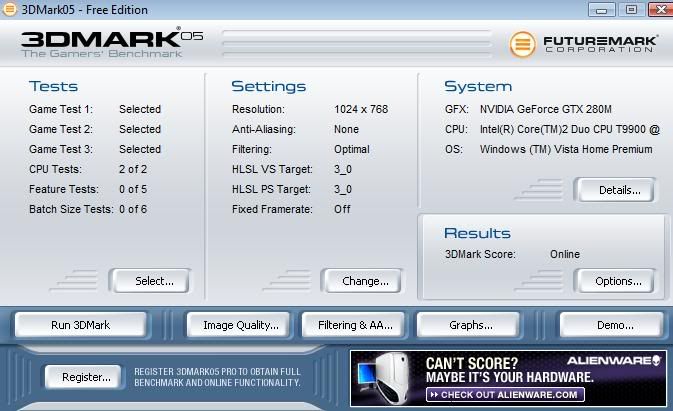
Task: Click the Windows Vista Home Premium text
Action: pyautogui.click(x=566, y=149)
